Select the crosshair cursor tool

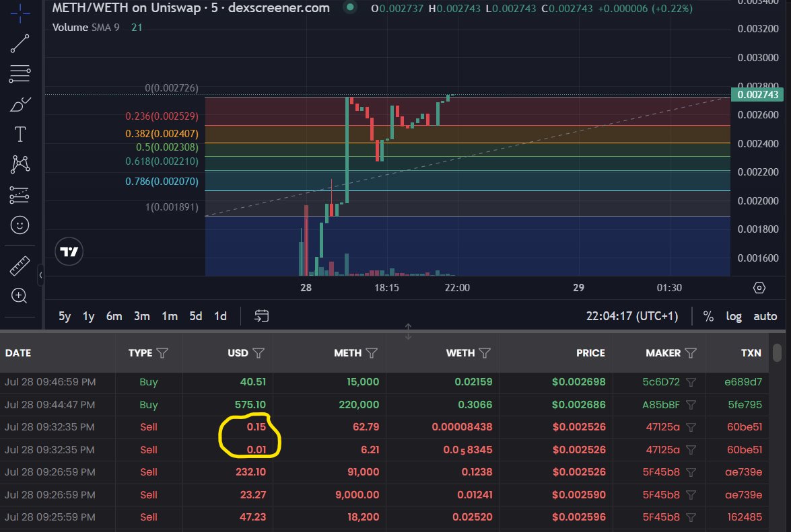[x=20, y=13]
